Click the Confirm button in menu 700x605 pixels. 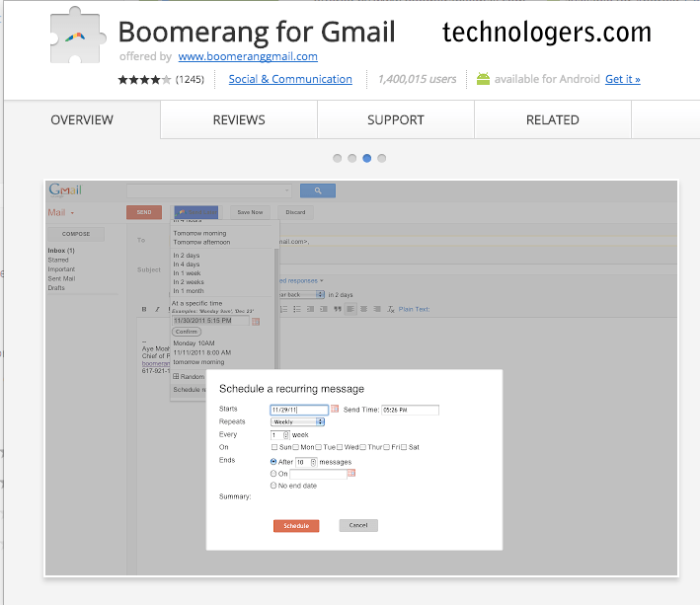[x=187, y=332]
